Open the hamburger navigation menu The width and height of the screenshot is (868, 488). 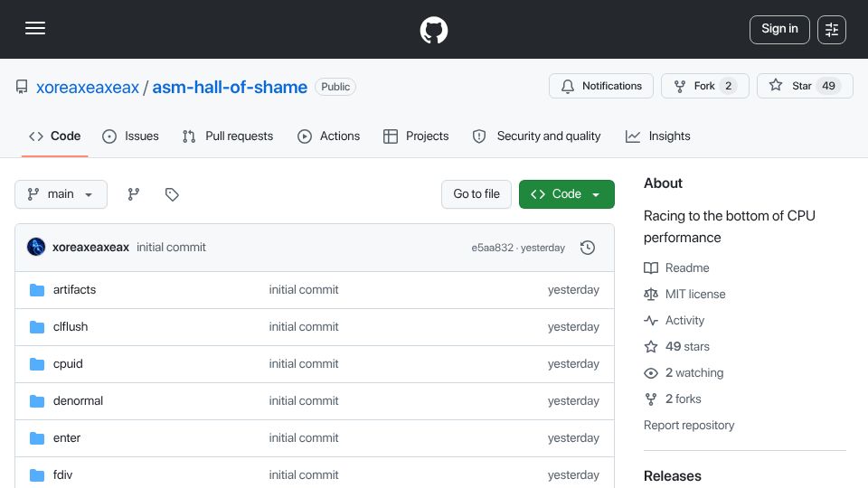[35, 28]
